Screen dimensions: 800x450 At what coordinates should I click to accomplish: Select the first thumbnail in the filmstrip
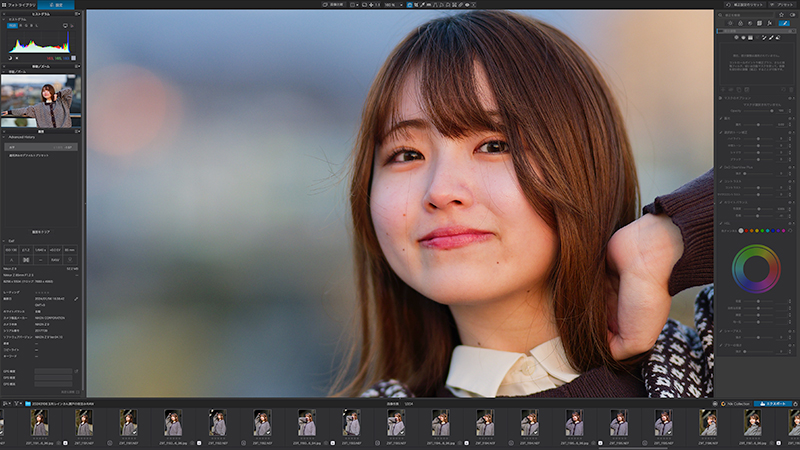pos(39,423)
